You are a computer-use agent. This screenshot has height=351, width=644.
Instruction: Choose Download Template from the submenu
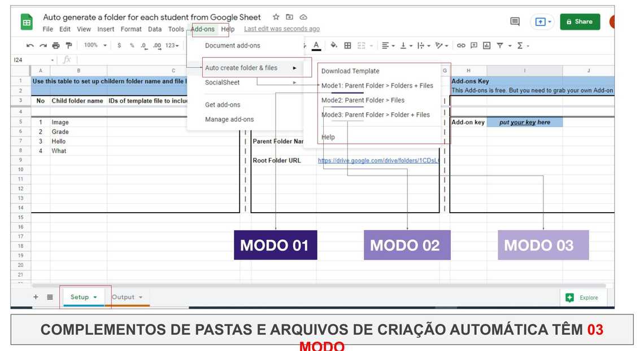[x=350, y=71]
